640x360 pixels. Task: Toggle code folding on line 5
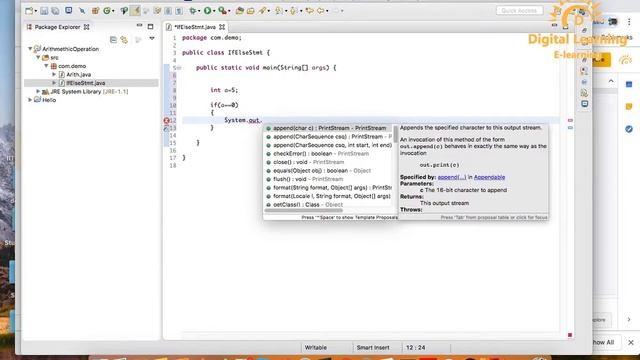click(x=179, y=68)
